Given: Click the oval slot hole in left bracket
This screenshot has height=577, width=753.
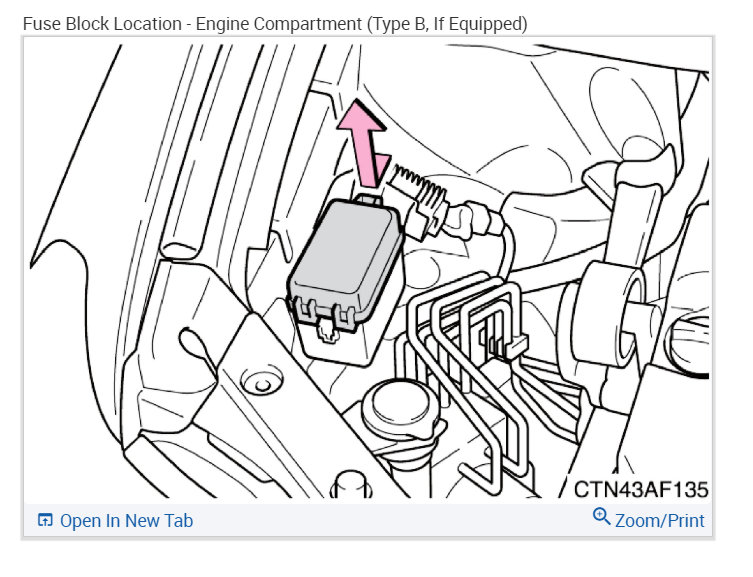Looking at the screenshot, I should (x=197, y=348).
